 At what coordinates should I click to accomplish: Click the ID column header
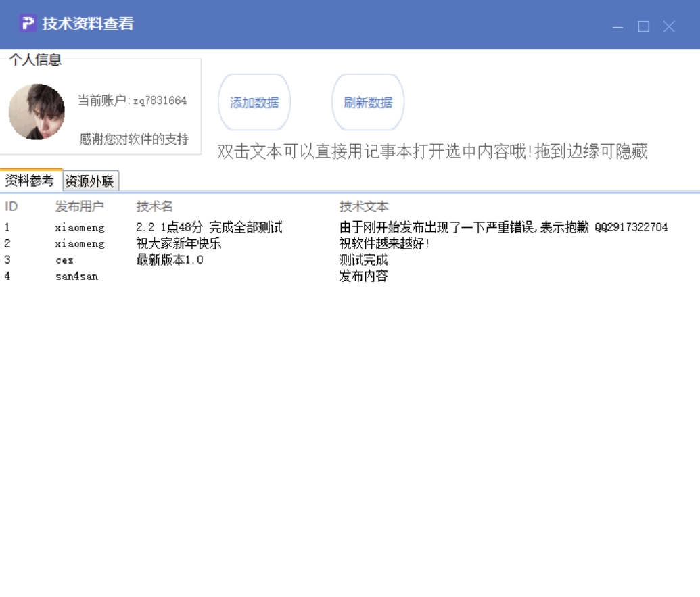11,206
